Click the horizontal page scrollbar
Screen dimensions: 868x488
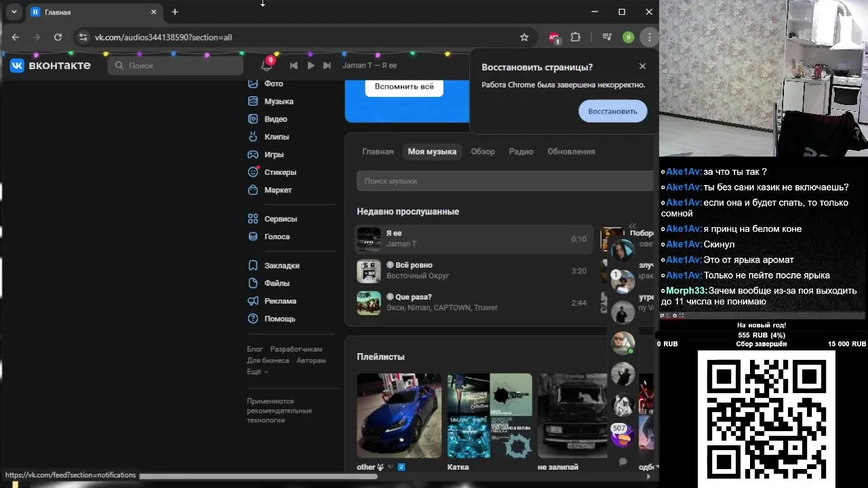[258, 476]
